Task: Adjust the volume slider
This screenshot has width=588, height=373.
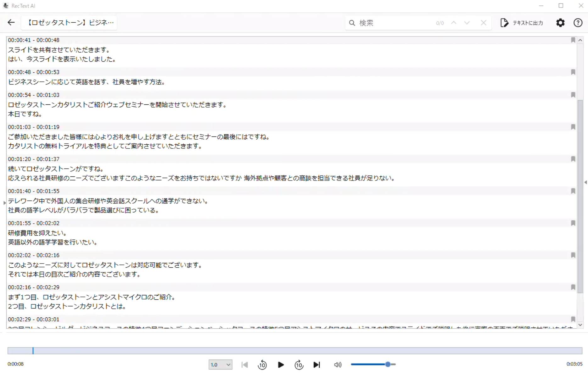Action: [373, 364]
